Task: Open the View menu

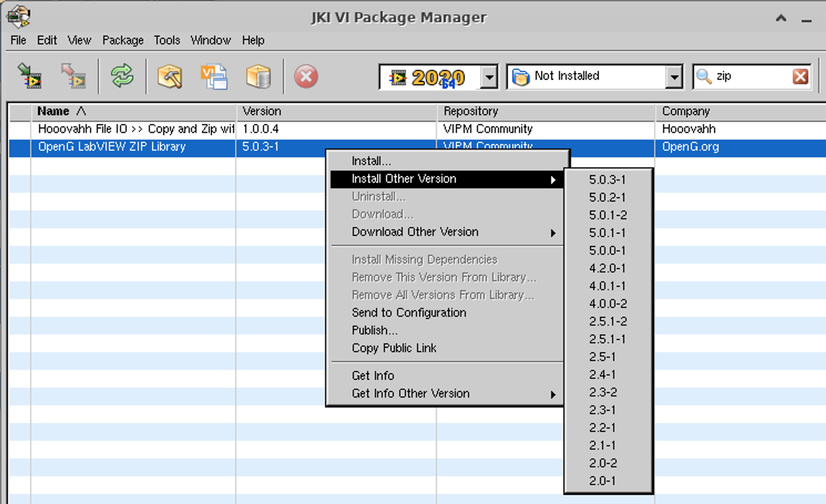Action: pyautogui.click(x=79, y=40)
